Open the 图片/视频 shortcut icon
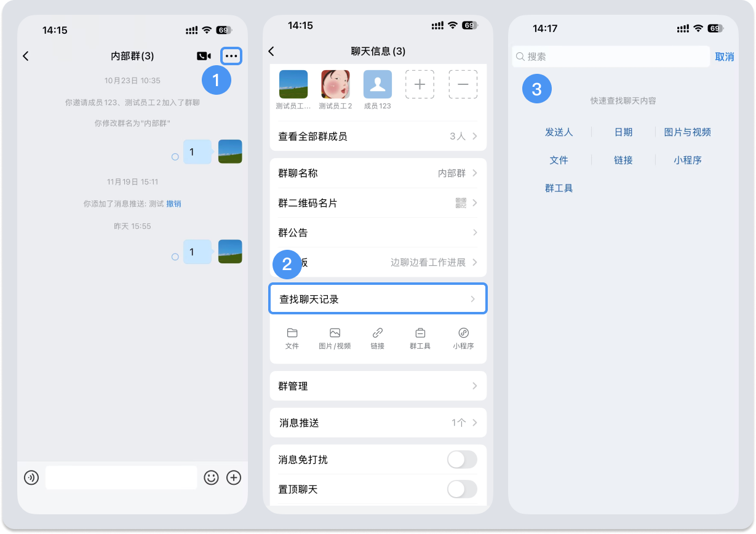The height and width of the screenshot is (534, 756). coord(335,338)
